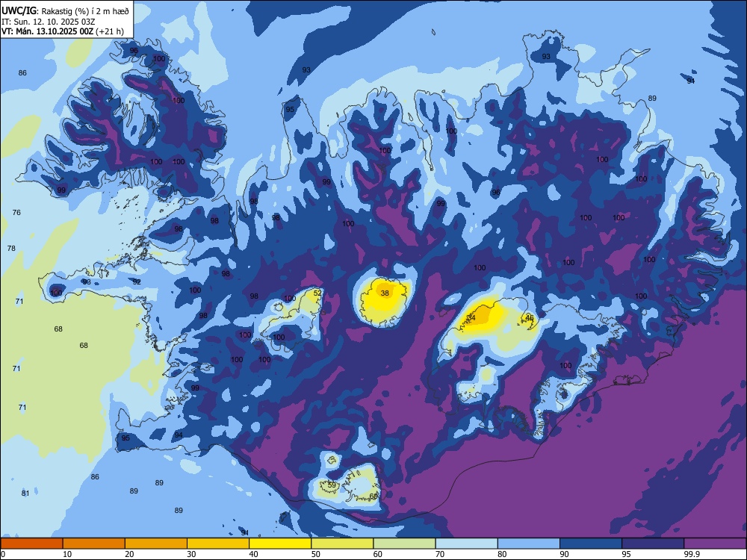Select the dark navy 95–99.9 legend swatch
The image size is (747, 560).
click(x=653, y=544)
